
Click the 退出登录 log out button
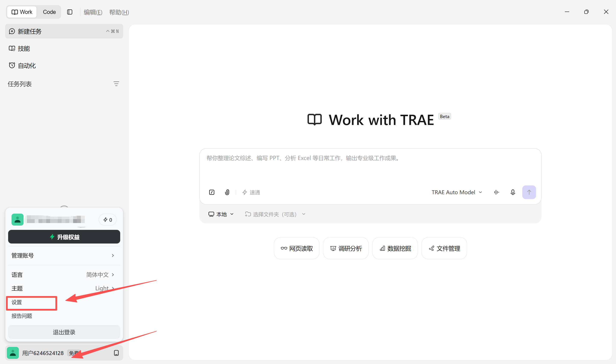[64, 332]
